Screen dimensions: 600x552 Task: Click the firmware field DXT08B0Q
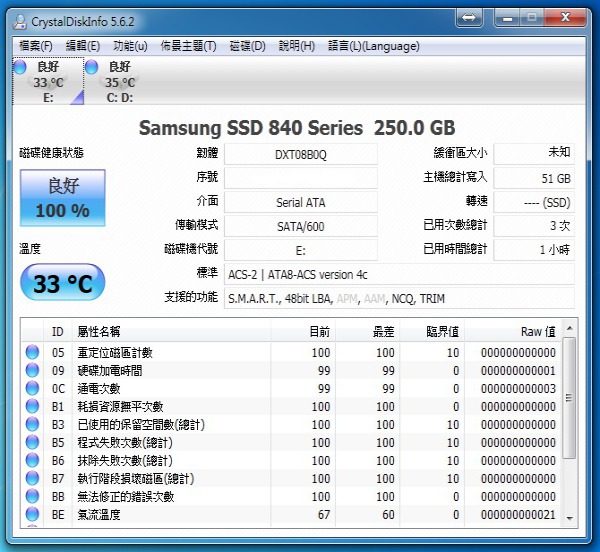[301, 155]
